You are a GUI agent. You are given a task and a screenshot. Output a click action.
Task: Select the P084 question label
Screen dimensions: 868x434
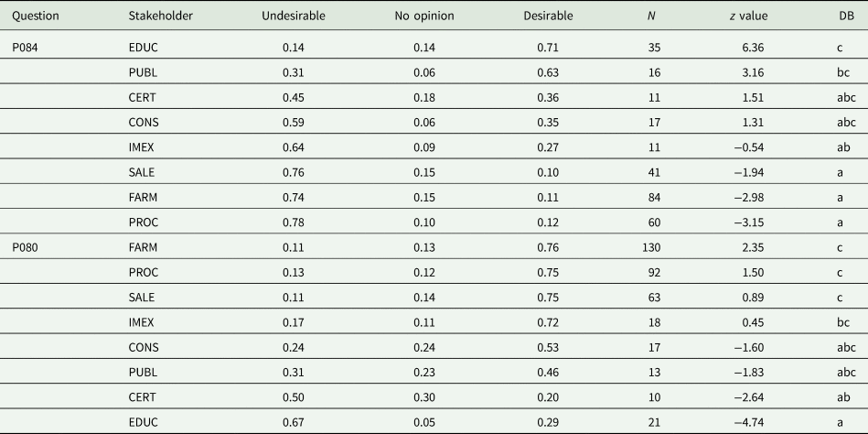pyautogui.click(x=26, y=44)
